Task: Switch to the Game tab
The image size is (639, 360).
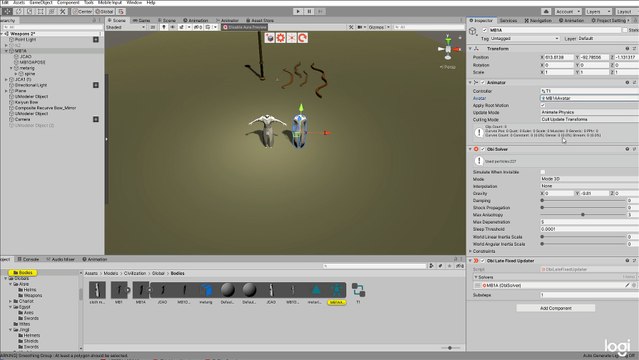Action: (x=142, y=20)
